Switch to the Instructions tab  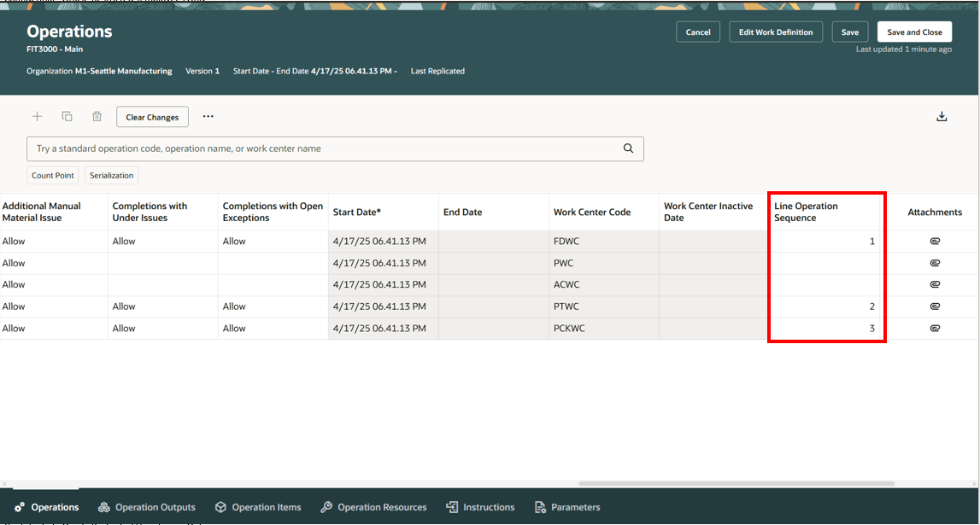click(480, 507)
